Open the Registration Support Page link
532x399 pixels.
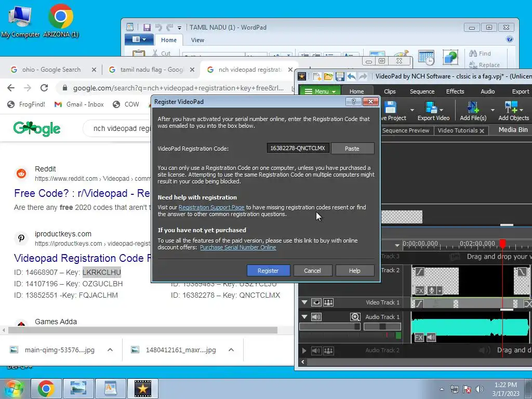(211, 207)
